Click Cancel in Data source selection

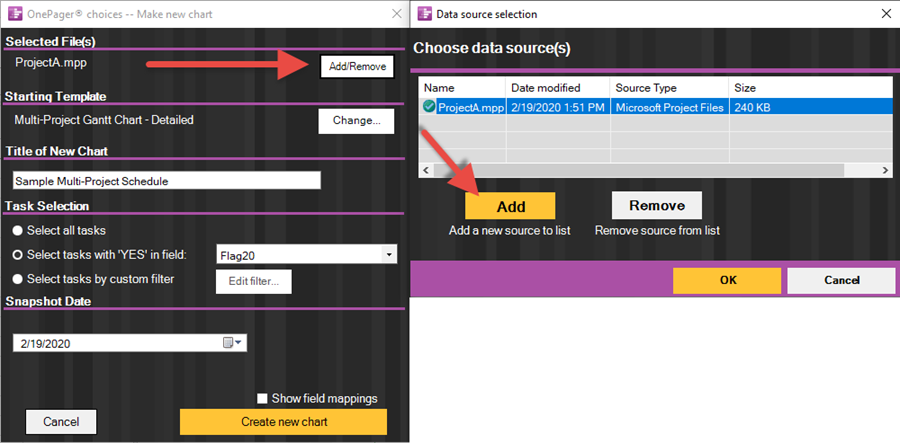(x=841, y=281)
